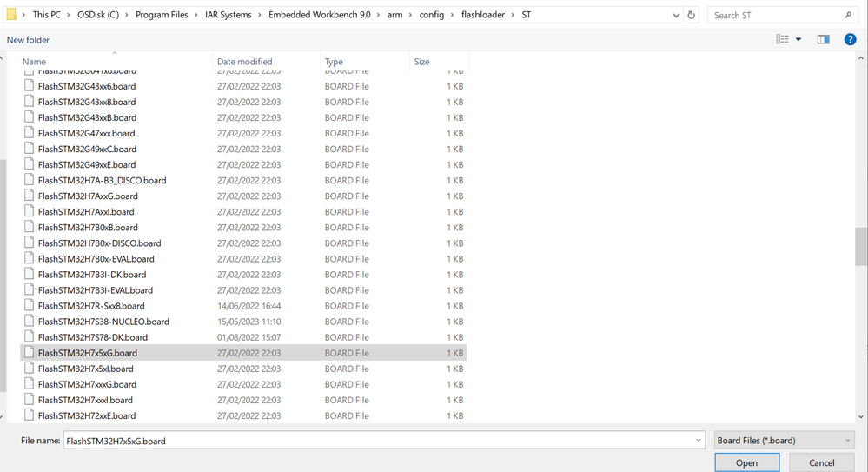Select file icon of FlashSTM32G43xx6.board
This screenshot has height=472, width=868.
tap(29, 86)
